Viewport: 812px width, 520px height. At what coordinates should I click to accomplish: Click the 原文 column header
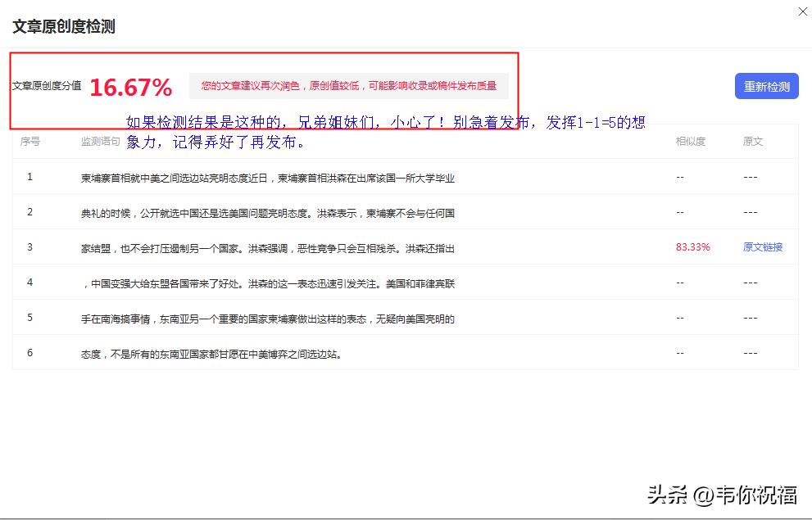tap(752, 141)
